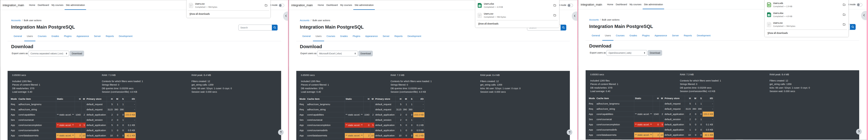868x140 pixels.
Task: Click Download button beside the .xlsx dropdown
Action: pyautogui.click(x=366, y=54)
